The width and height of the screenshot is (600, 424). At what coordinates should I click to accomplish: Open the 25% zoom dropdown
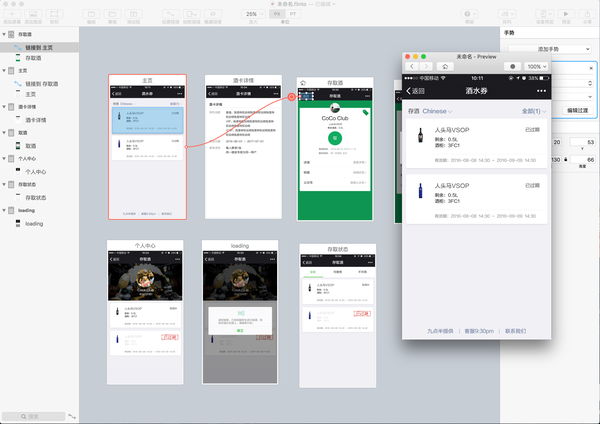(x=253, y=14)
